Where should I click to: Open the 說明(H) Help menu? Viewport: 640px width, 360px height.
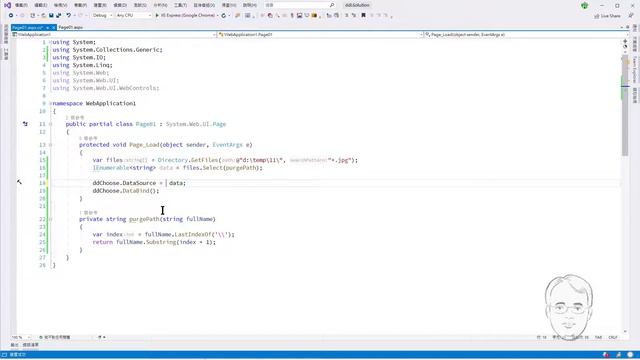pyautogui.click(x=250, y=5)
